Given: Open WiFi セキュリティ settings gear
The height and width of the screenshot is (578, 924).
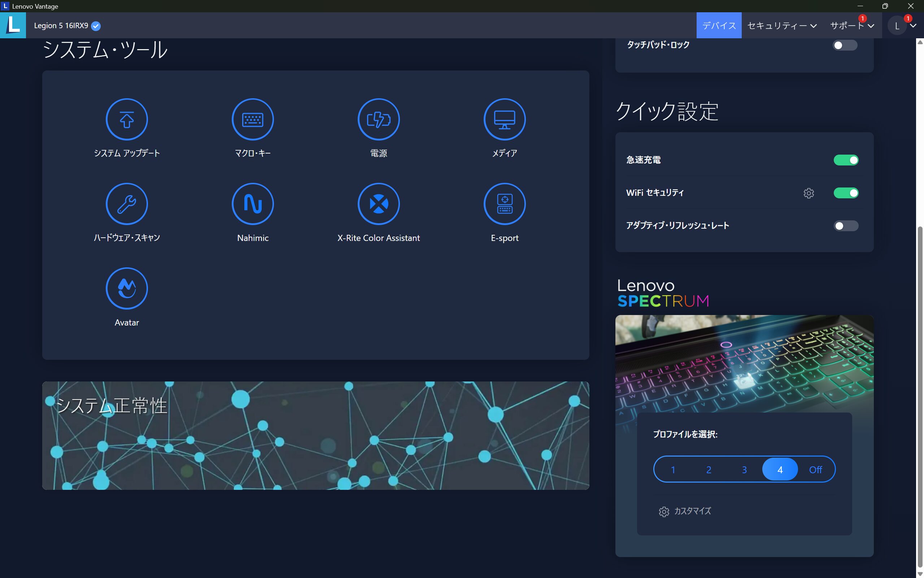Looking at the screenshot, I should pos(809,193).
